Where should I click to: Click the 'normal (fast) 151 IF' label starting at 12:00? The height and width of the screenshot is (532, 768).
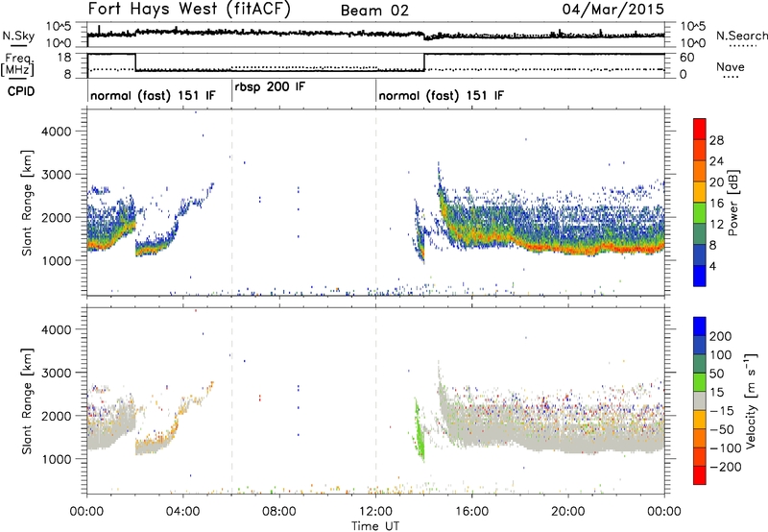pos(441,96)
